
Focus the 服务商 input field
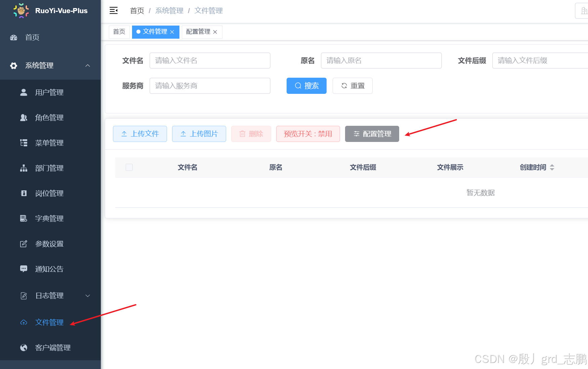(x=210, y=86)
